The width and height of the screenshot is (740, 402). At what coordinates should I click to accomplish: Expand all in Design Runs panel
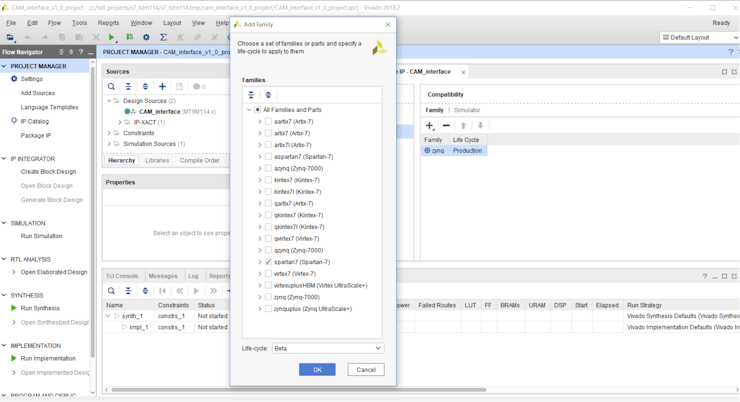click(x=145, y=291)
